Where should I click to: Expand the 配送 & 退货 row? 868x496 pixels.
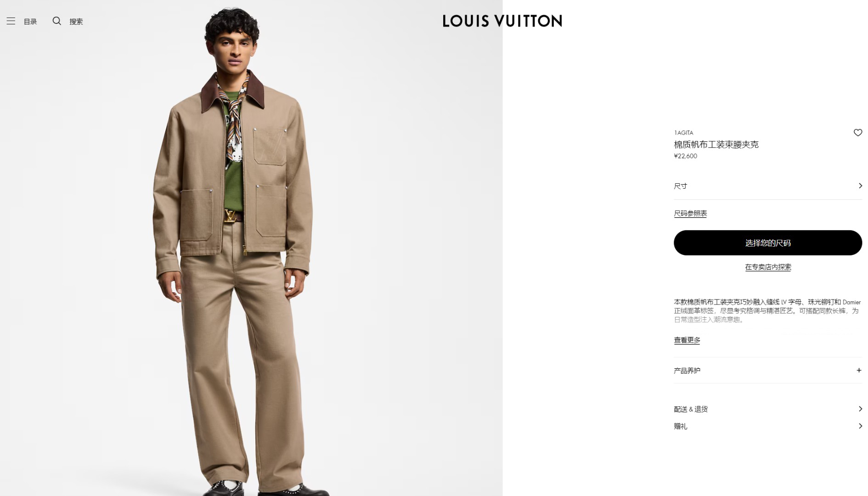pyautogui.click(x=768, y=409)
